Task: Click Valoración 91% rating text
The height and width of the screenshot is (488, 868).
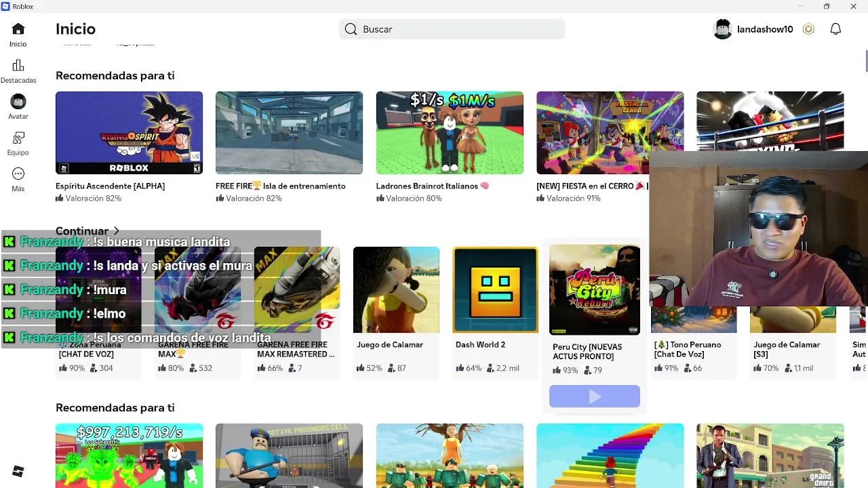Action: (x=574, y=199)
